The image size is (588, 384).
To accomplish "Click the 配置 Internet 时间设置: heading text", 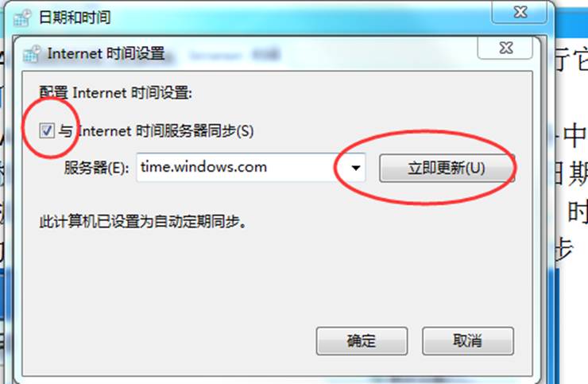I will coord(116,93).
